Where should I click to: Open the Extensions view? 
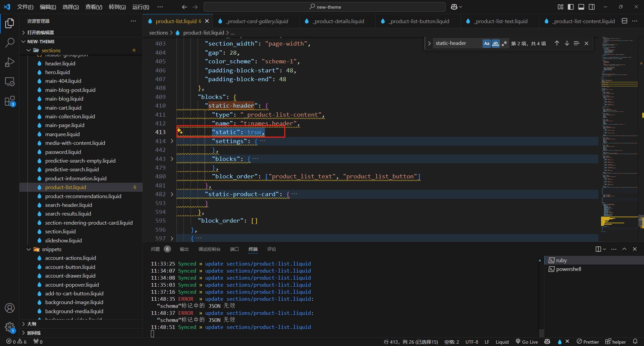(x=10, y=101)
